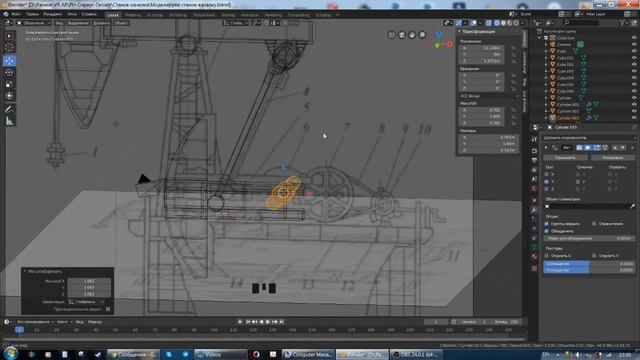Image resolution: width=640 pixels, height=360 pixels.
Task: Click eyedropper for mirror object field
Action: click(632, 207)
